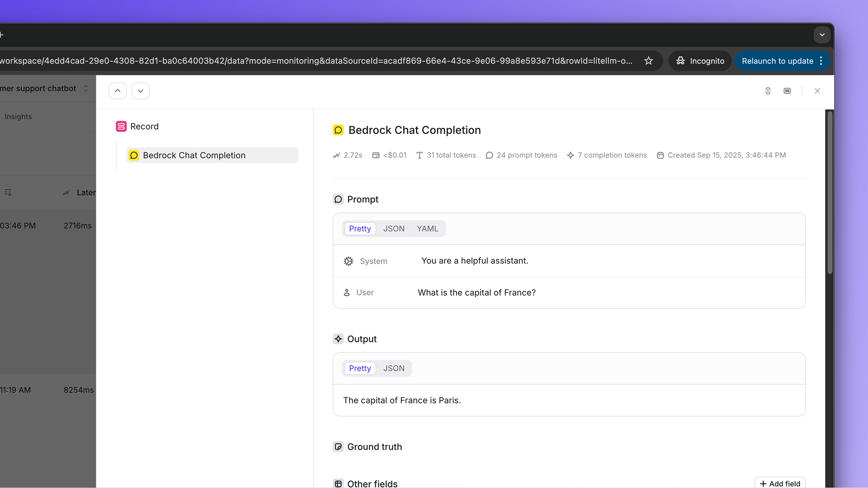868x488 pixels.
Task: Click the Incognito indicator button
Action: pyautogui.click(x=700, y=61)
